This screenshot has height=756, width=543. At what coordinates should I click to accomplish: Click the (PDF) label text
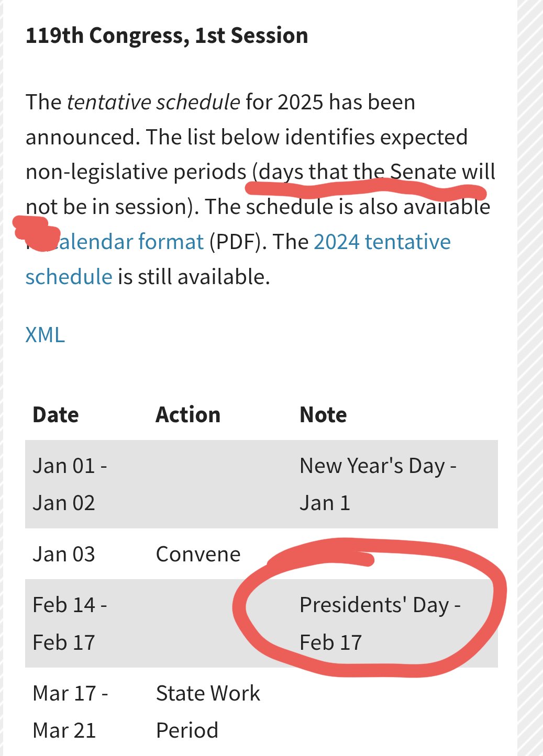235,242
